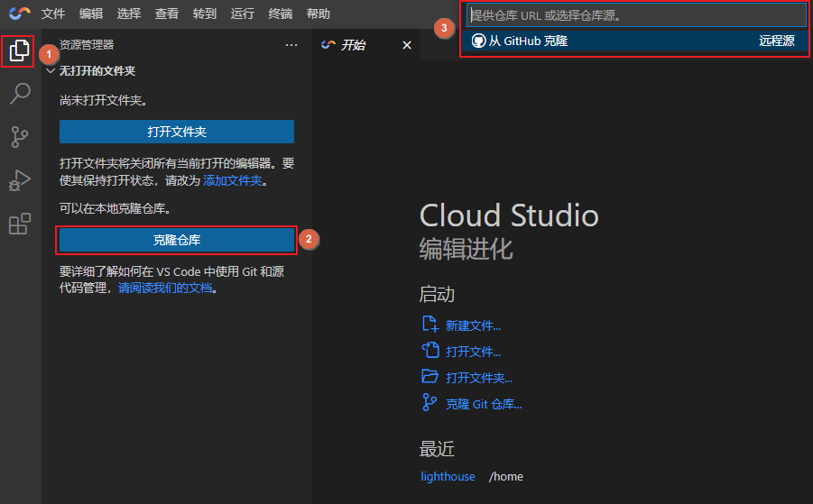Click the 最近 section heading

437,449
